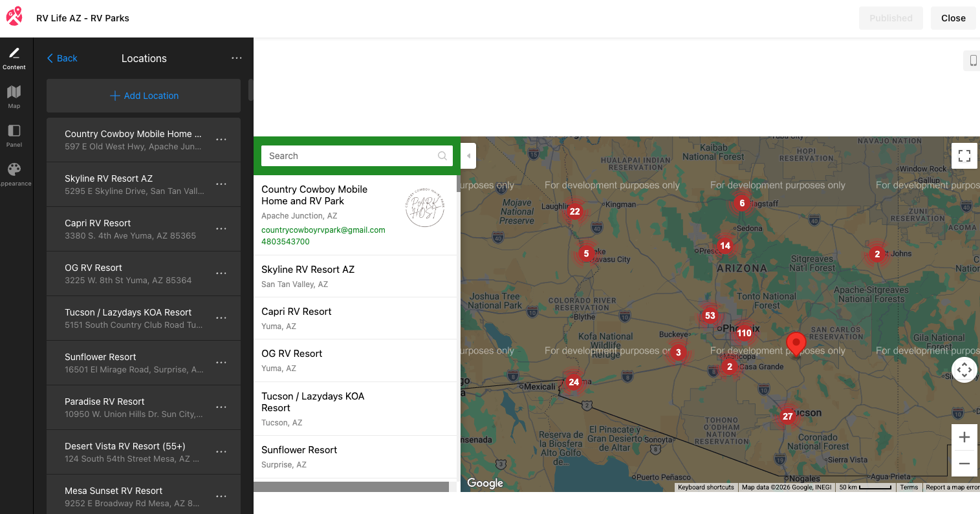Click the cluster marker showing 3
Viewport: 980px width, 514px height.
pyautogui.click(x=678, y=352)
